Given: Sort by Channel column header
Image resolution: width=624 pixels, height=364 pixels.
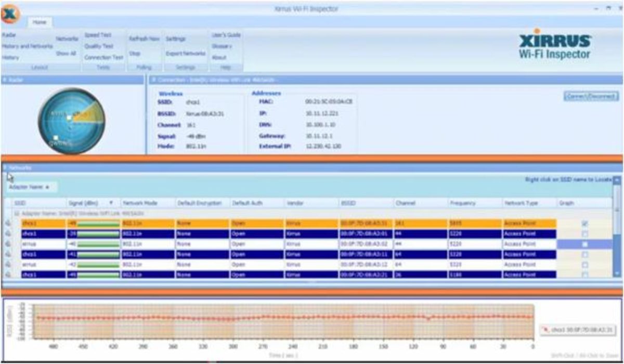Looking at the screenshot, I should 420,203.
